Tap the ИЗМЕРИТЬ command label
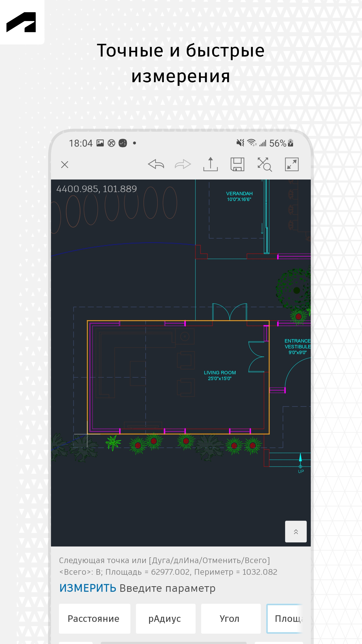This screenshot has width=362, height=644. 88,588
